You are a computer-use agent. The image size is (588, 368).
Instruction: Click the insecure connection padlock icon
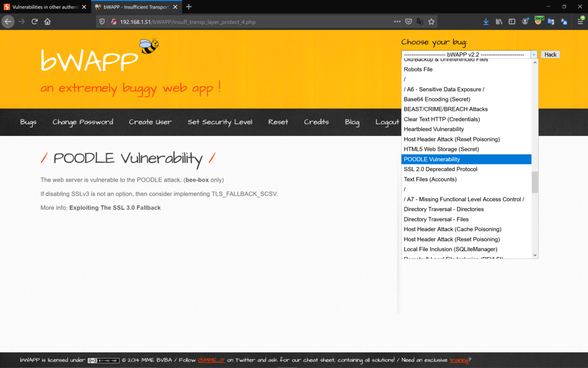(113, 22)
